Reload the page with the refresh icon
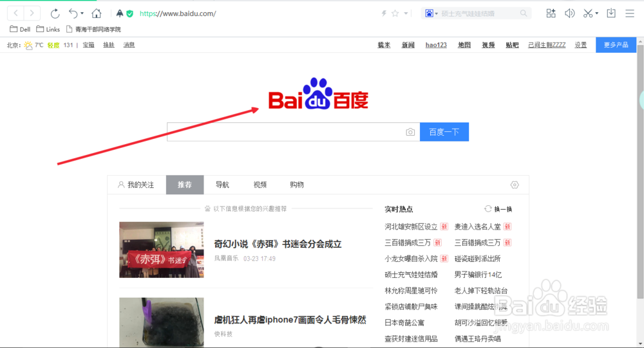 tap(55, 14)
